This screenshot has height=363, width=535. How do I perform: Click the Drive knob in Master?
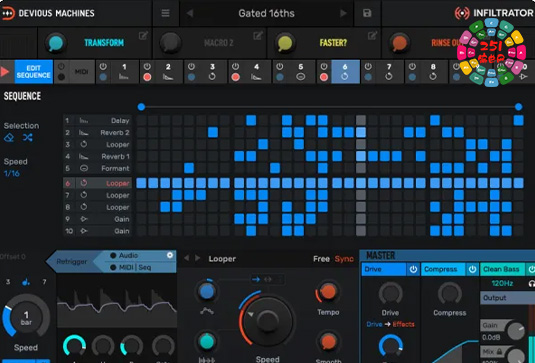[x=390, y=294]
